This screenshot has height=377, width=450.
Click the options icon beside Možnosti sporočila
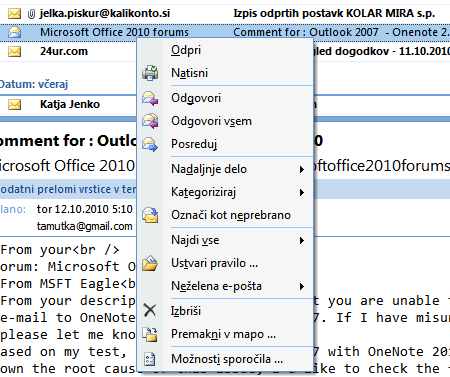149,359
